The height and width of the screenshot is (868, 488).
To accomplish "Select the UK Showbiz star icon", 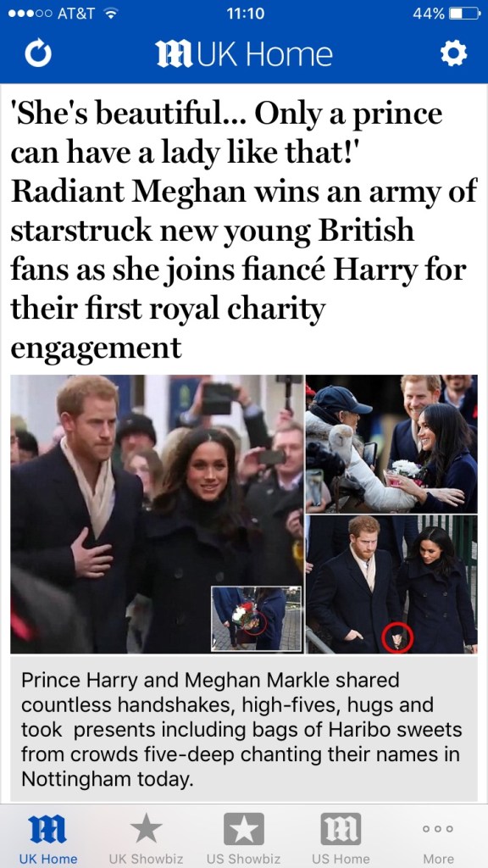I will coord(146,829).
